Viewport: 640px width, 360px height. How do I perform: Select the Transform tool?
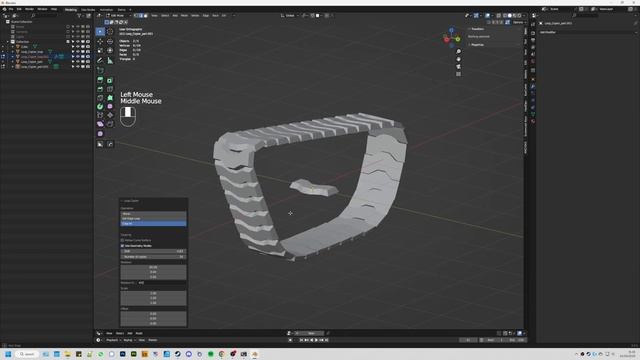(110, 51)
